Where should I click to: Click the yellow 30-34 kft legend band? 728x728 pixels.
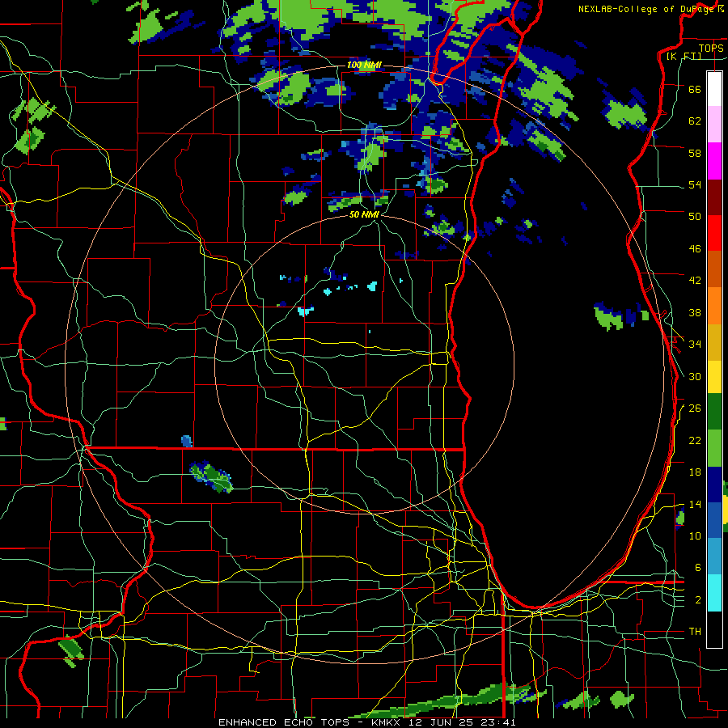coord(714,377)
